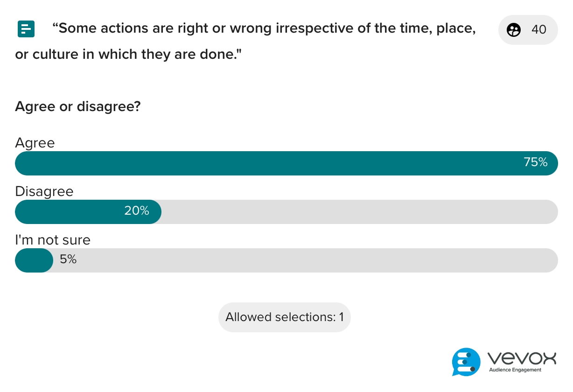
Task: Click the Audience Engagement tagline
Action: tap(515, 370)
